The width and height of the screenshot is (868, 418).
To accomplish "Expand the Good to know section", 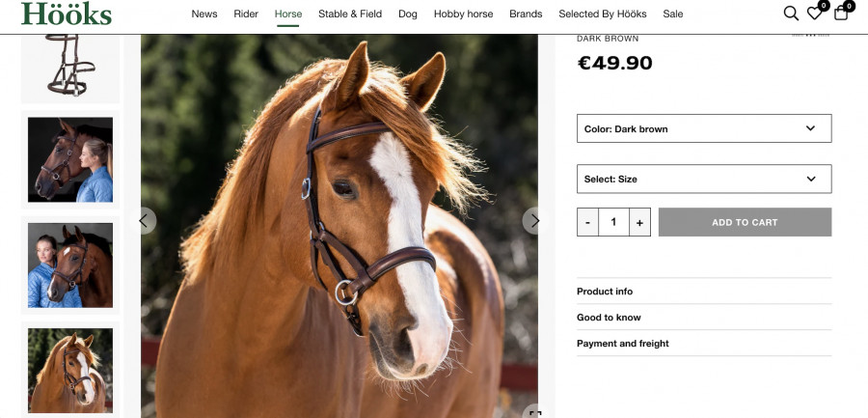I will [704, 318].
